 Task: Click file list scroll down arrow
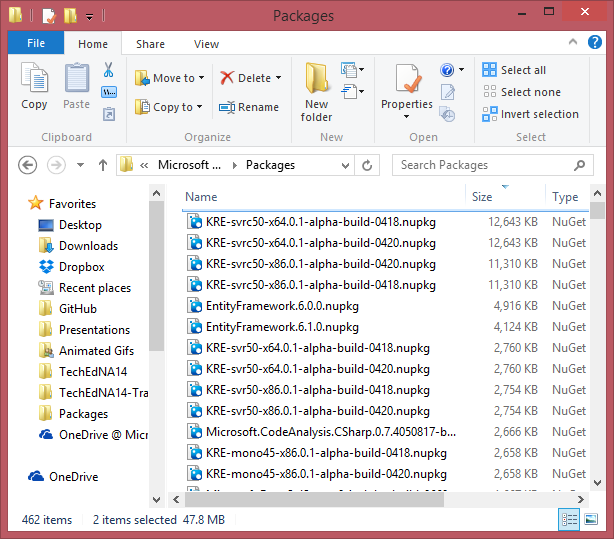(597, 483)
